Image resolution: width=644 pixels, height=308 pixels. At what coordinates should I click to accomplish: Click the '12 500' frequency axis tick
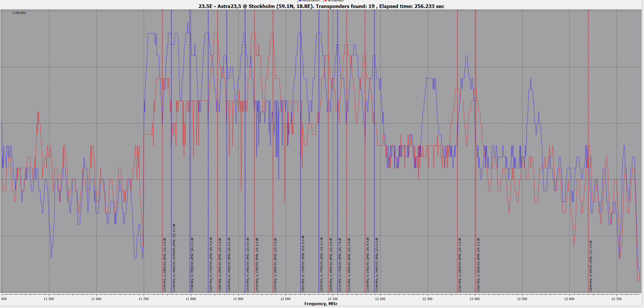522,299
